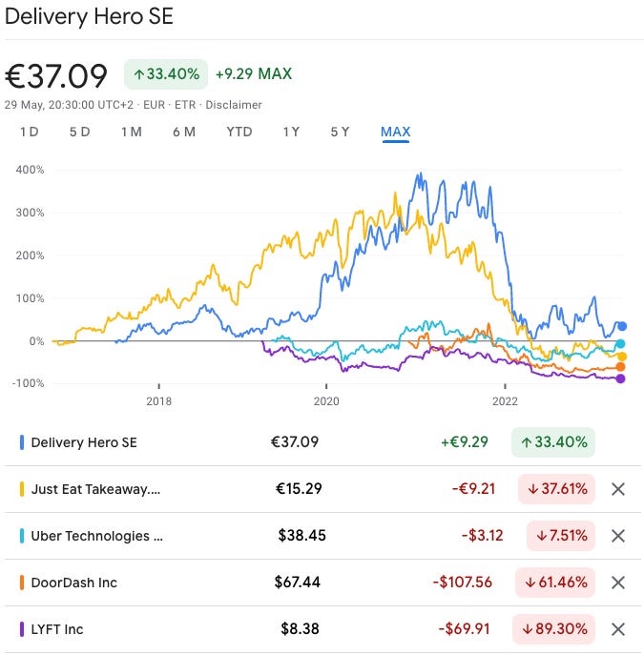This screenshot has height=655, width=644.
Task: Click the 100% y-axis label
Action: (x=30, y=298)
